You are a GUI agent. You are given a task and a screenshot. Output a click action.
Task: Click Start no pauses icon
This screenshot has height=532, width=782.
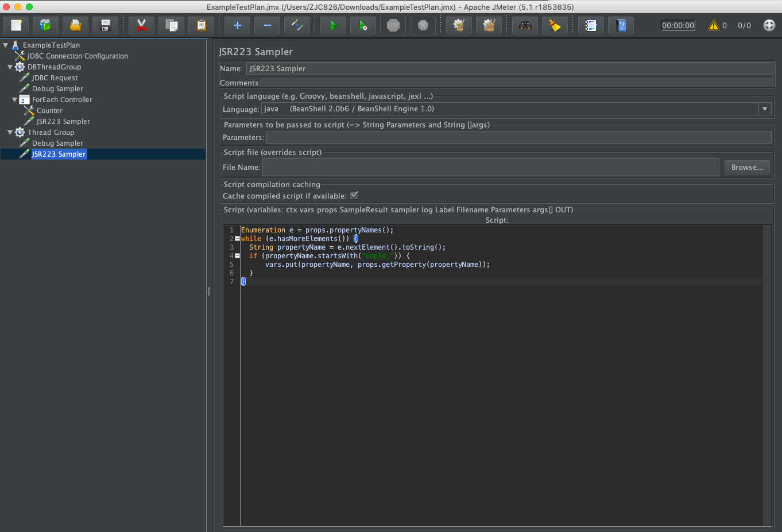coord(363,25)
